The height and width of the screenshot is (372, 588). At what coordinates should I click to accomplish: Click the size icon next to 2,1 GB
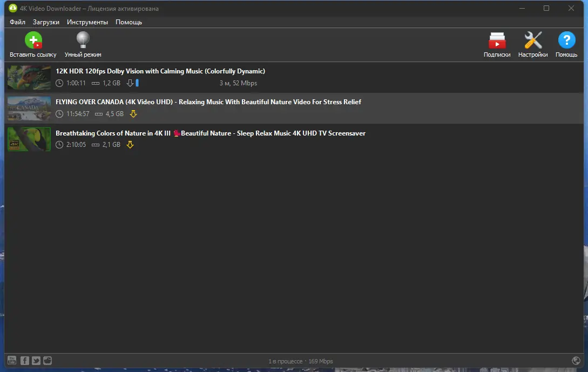(96, 145)
